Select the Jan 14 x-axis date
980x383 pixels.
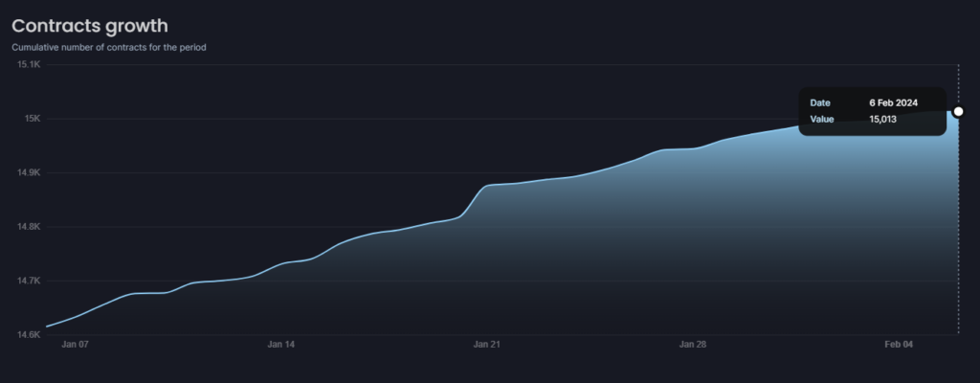281,344
